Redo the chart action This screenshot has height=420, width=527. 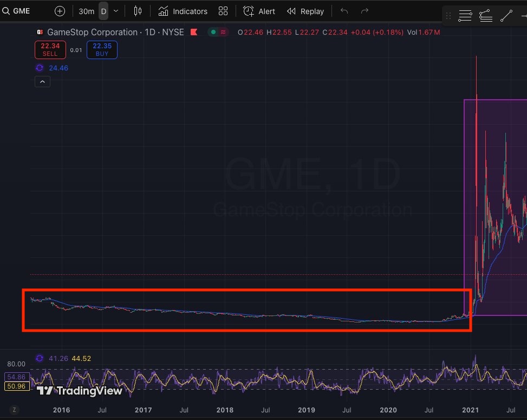(365, 11)
